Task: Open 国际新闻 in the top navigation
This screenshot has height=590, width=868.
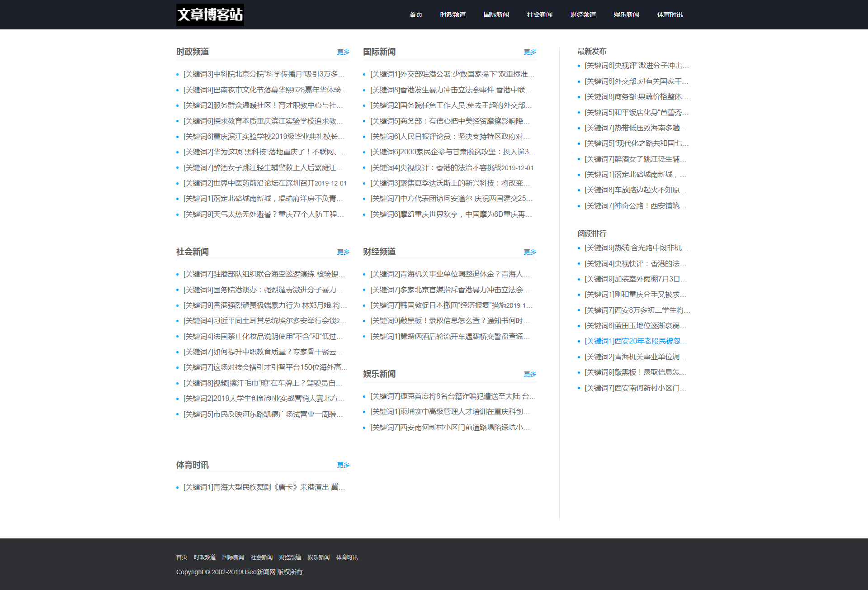Action: 496,14
